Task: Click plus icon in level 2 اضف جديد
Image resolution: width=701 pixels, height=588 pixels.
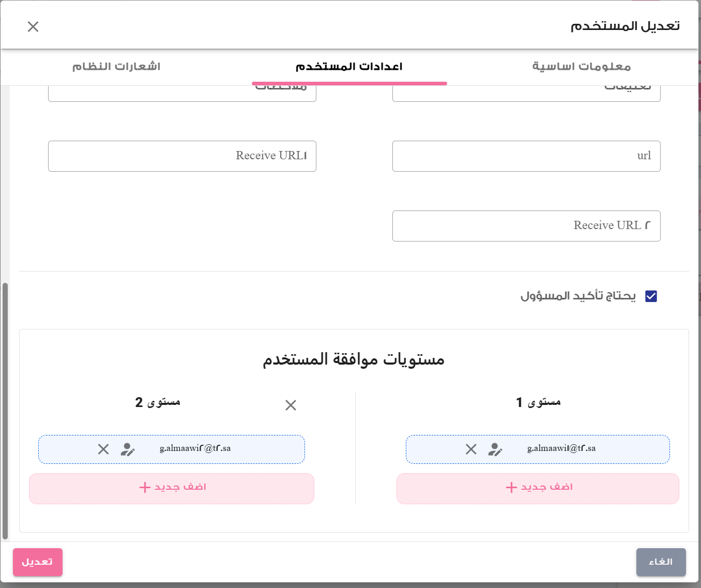Action: pyautogui.click(x=145, y=487)
